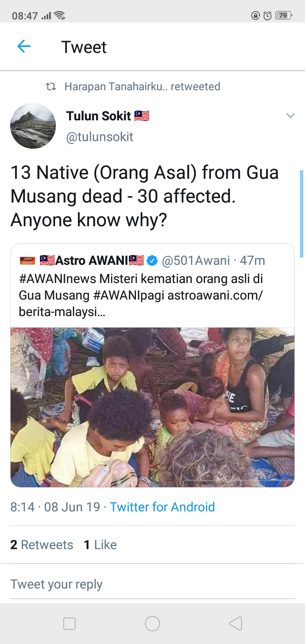Expand tweet options chevron menu
The width and height of the screenshot is (305, 644).
coord(290,116)
